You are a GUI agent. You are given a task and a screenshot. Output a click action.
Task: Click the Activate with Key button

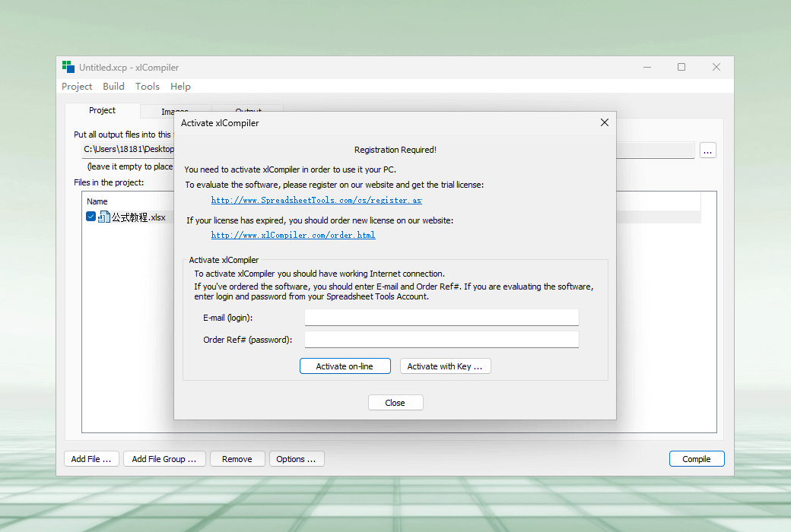point(445,366)
